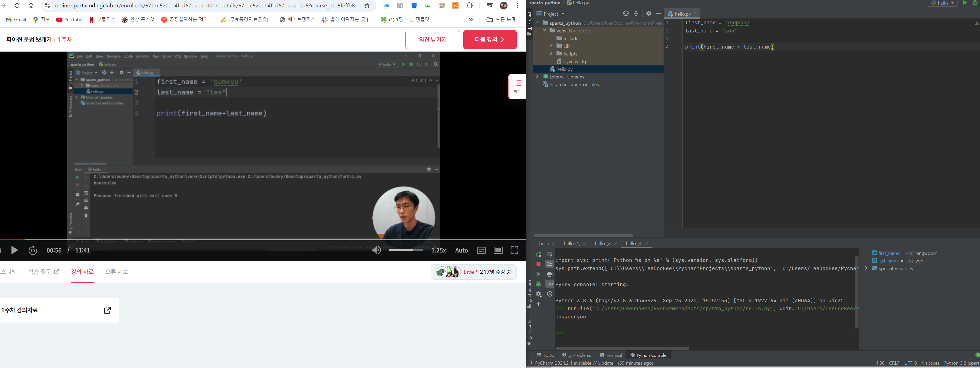Expand the Lib folder
This screenshot has width=980, height=368.
(x=551, y=46)
